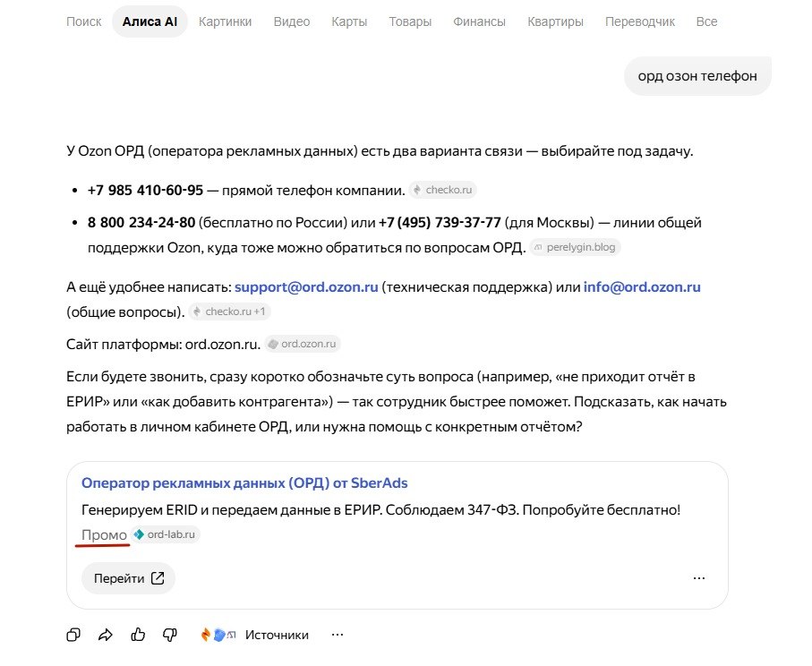Dislike the answer with thumbs-down icon
The width and height of the screenshot is (812, 666).
(x=170, y=635)
